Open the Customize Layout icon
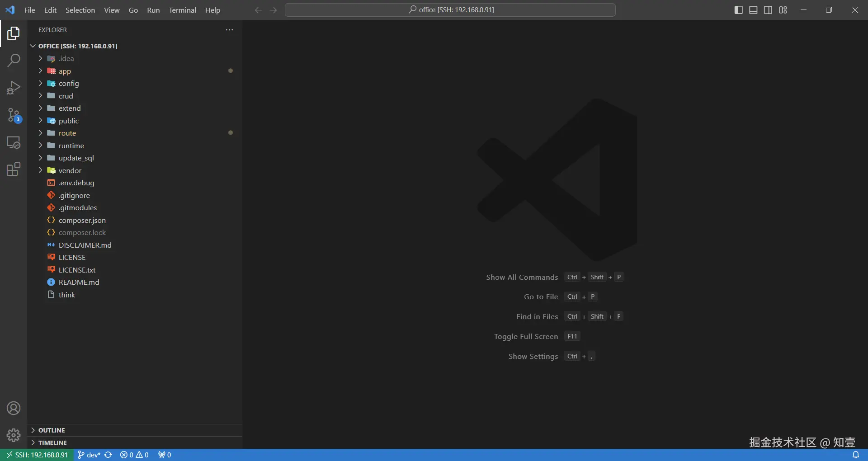Screen dimensions: 868x461 pos(783,10)
